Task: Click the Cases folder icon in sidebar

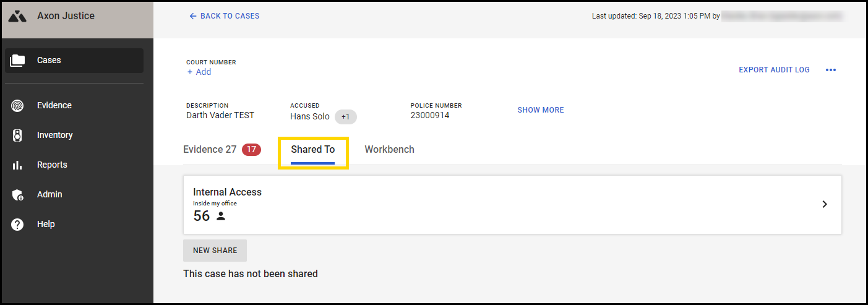Action: [x=17, y=60]
